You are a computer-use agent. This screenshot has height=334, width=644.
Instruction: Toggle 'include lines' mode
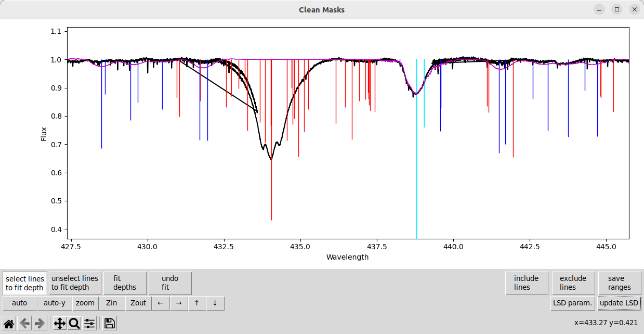click(527, 283)
